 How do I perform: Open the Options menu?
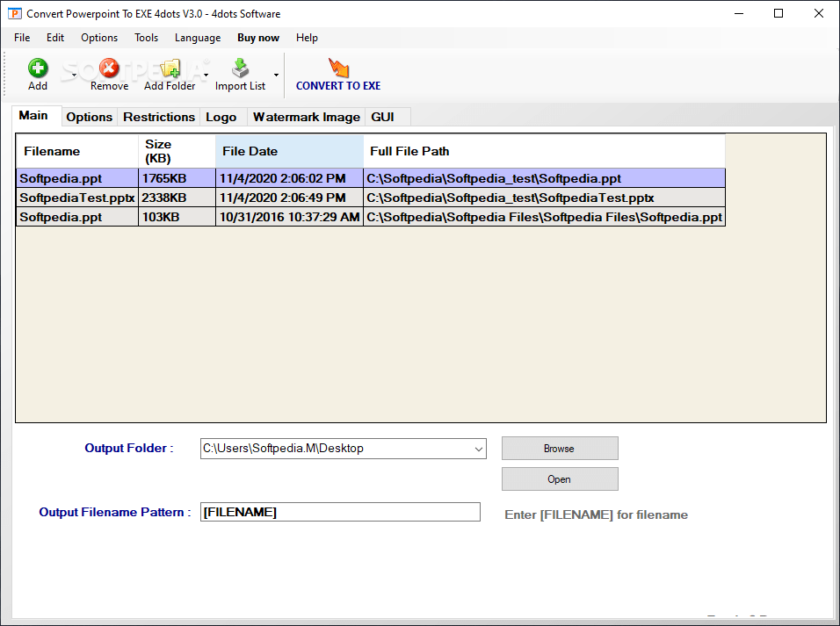(99, 38)
